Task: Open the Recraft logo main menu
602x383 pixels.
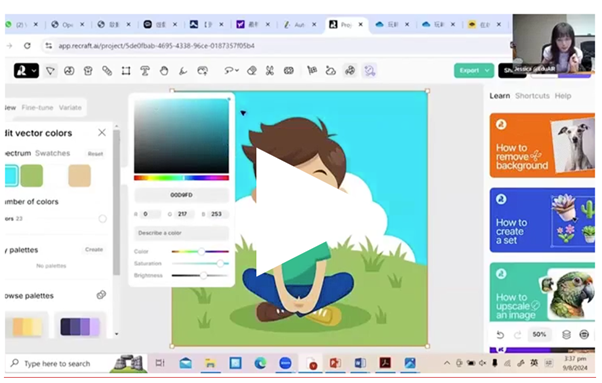Action: click(26, 71)
